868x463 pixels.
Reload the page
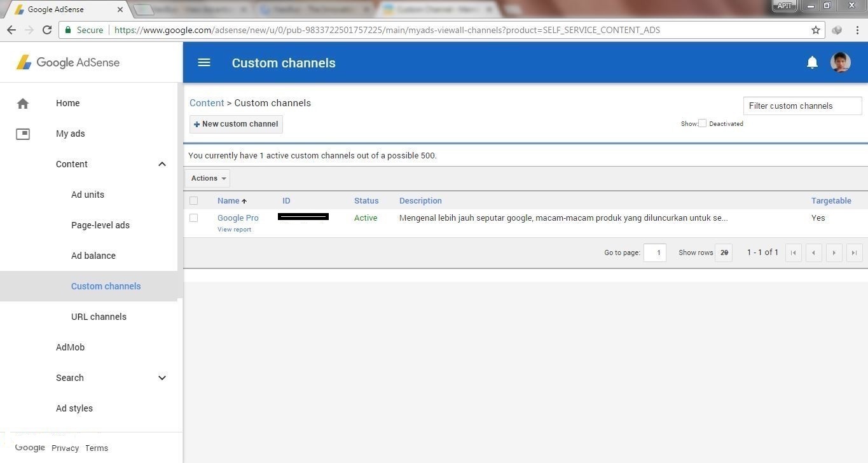click(47, 30)
